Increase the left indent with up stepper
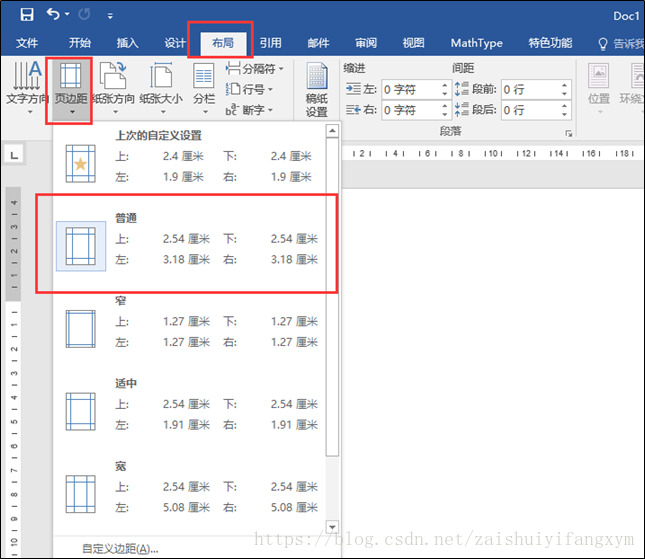The height and width of the screenshot is (559, 645). coord(445,85)
